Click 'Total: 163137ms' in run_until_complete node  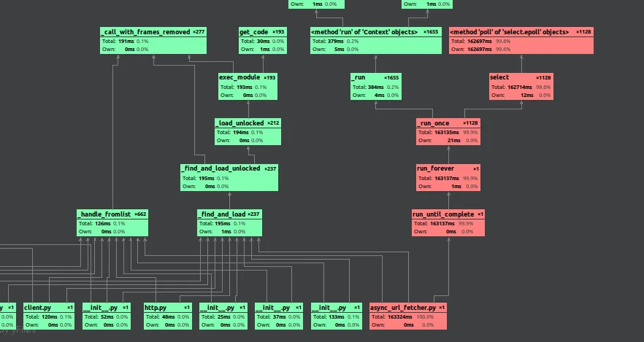point(434,224)
